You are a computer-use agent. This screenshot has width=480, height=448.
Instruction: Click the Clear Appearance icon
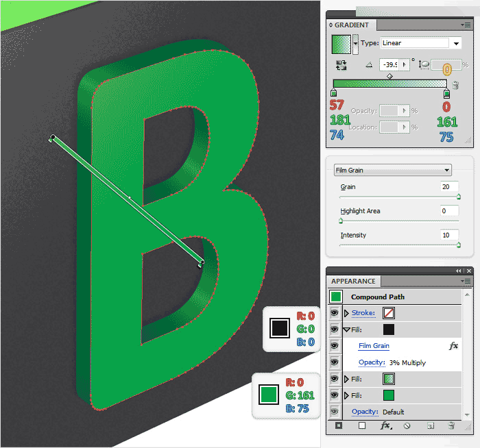tap(407, 425)
